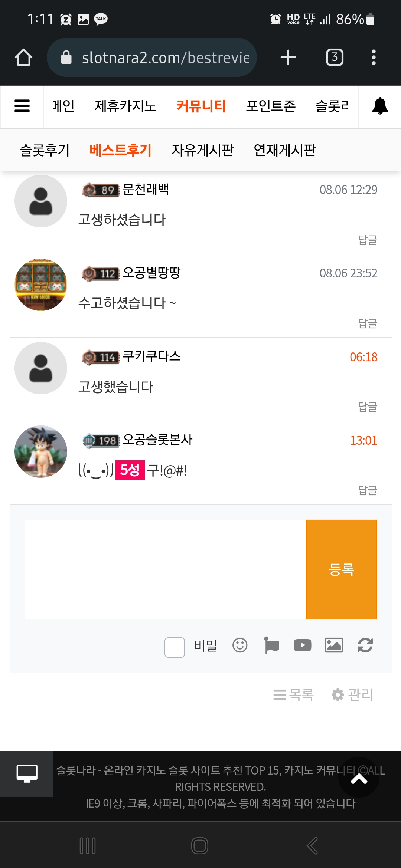
Task: Open the emoticon picker in comment toolbar
Action: click(240, 645)
